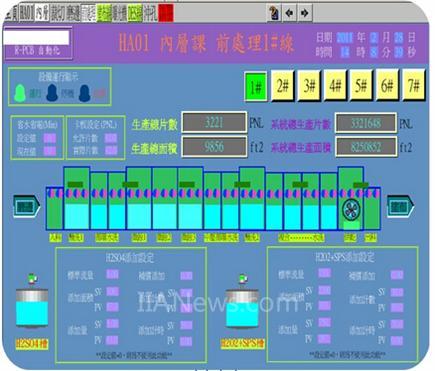
Task: Click the red button in top bar
Action: coord(166,13)
